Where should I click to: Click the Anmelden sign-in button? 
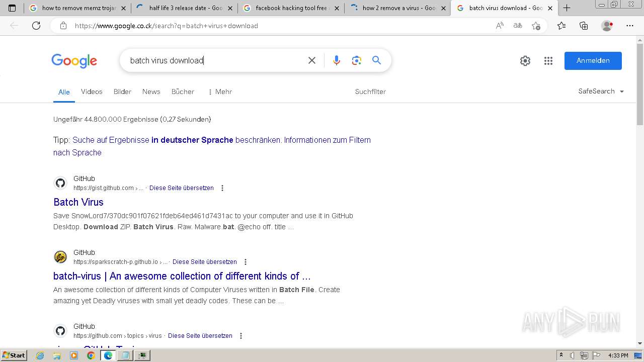tap(593, 61)
